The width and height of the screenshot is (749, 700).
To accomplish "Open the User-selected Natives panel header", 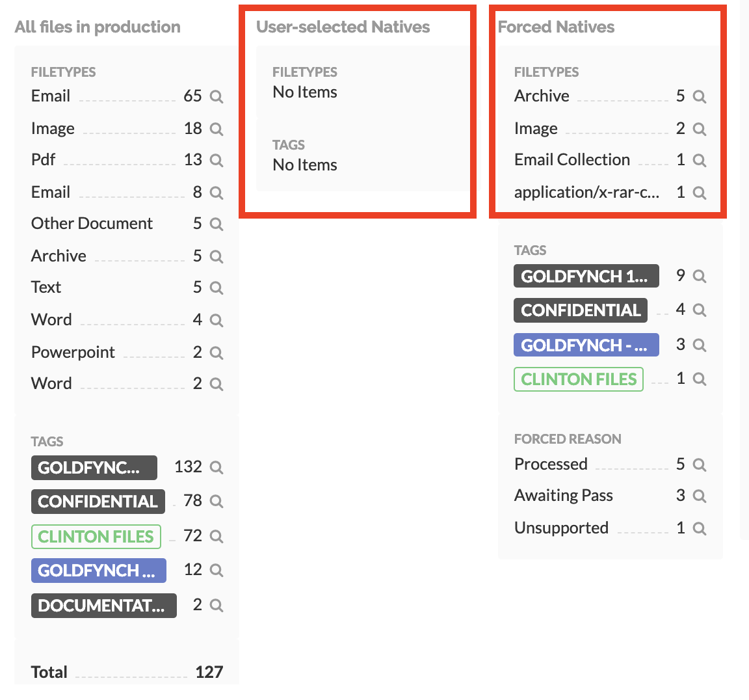I will click(344, 27).
